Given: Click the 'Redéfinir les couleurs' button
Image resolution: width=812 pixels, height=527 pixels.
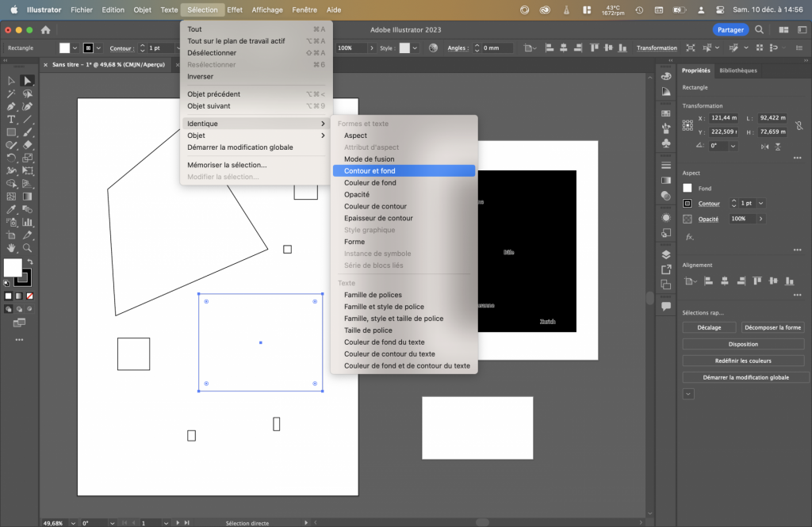Looking at the screenshot, I should pos(743,361).
